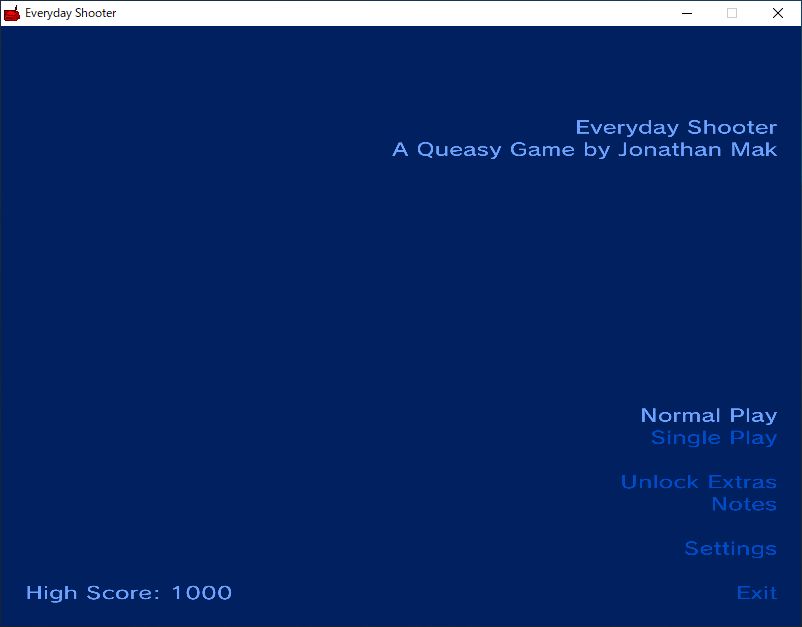Click the window title text in title bar
The width and height of the screenshot is (802, 627).
click(71, 13)
